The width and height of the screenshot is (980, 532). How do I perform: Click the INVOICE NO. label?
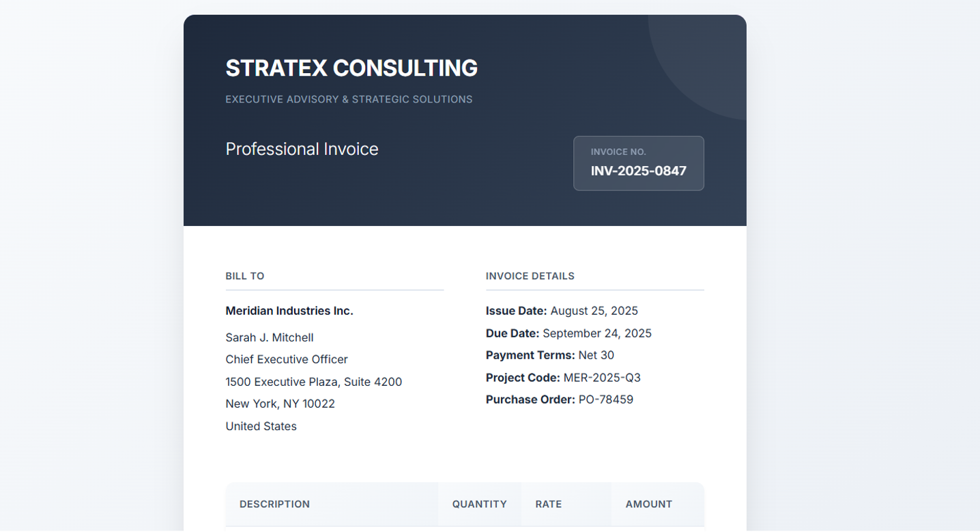pyautogui.click(x=618, y=152)
